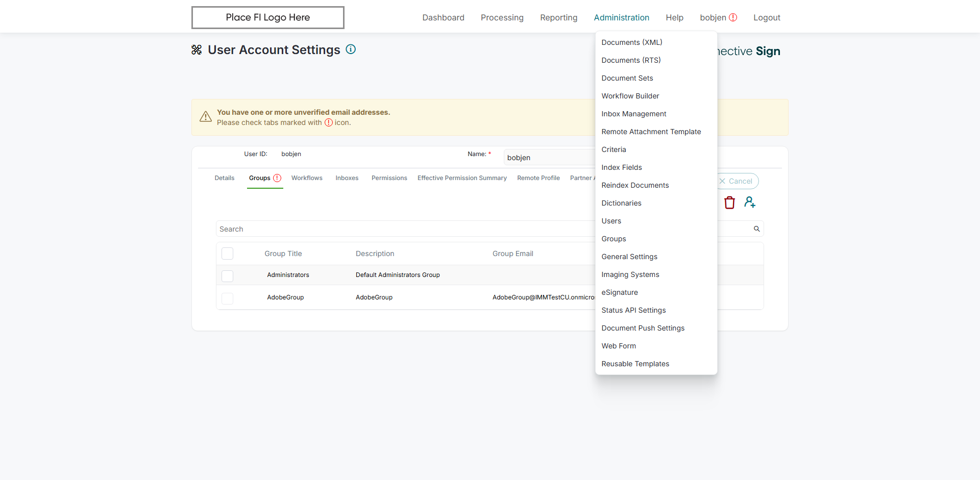Click the red delete trash icon
This screenshot has height=480, width=980.
coord(729,203)
